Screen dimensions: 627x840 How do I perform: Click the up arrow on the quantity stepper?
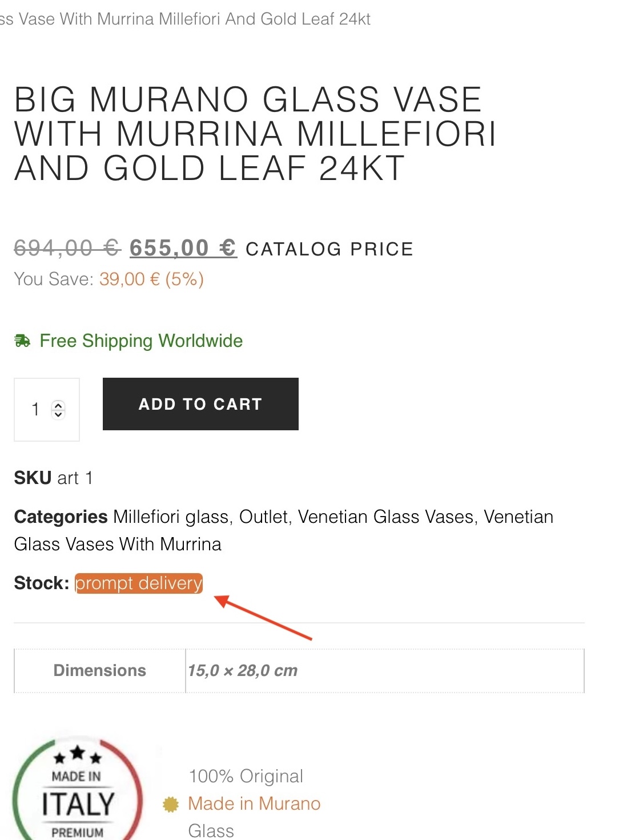tap(58, 405)
